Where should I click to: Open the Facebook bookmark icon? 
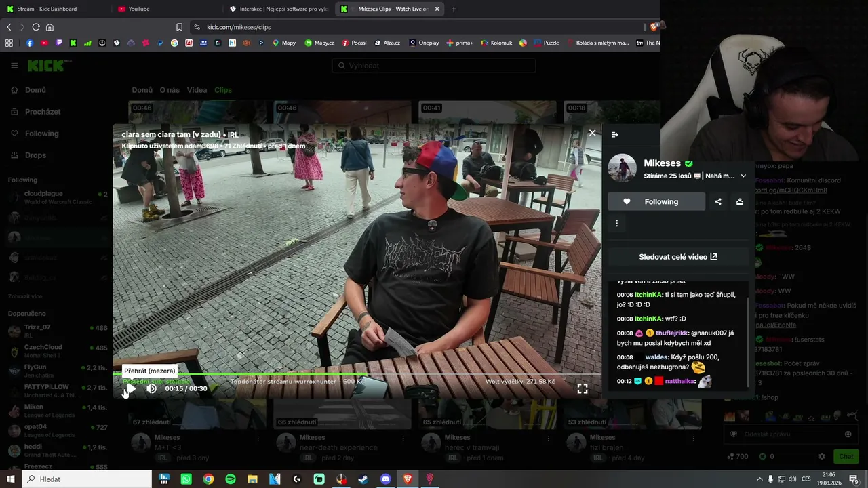pos(30,43)
